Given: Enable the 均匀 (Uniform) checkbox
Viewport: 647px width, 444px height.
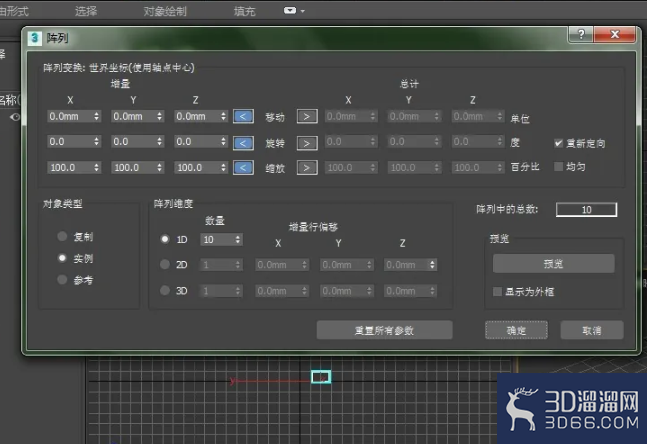Looking at the screenshot, I should pyautogui.click(x=558, y=167).
